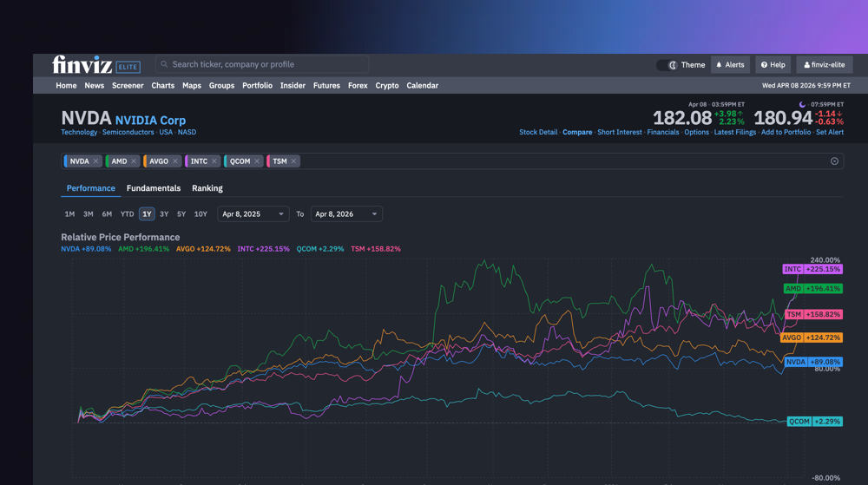This screenshot has width=868, height=485.
Task: Click the Add to Portfolio link
Action: tap(786, 133)
